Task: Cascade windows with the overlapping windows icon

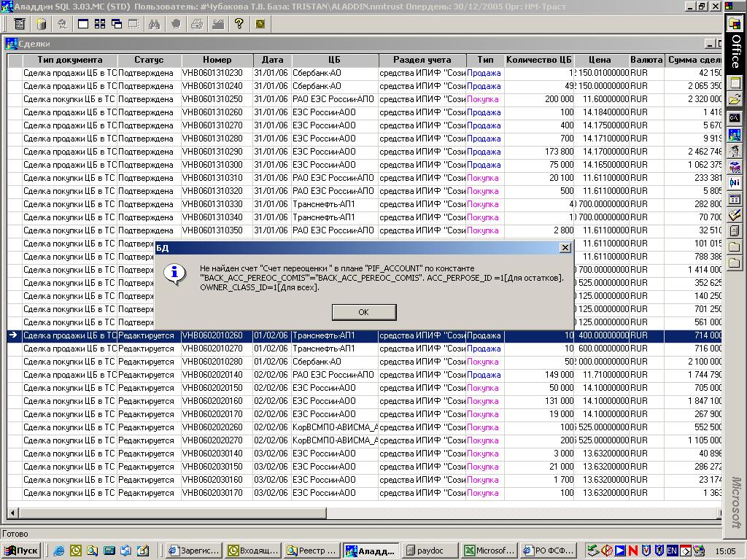Action: coord(117,24)
